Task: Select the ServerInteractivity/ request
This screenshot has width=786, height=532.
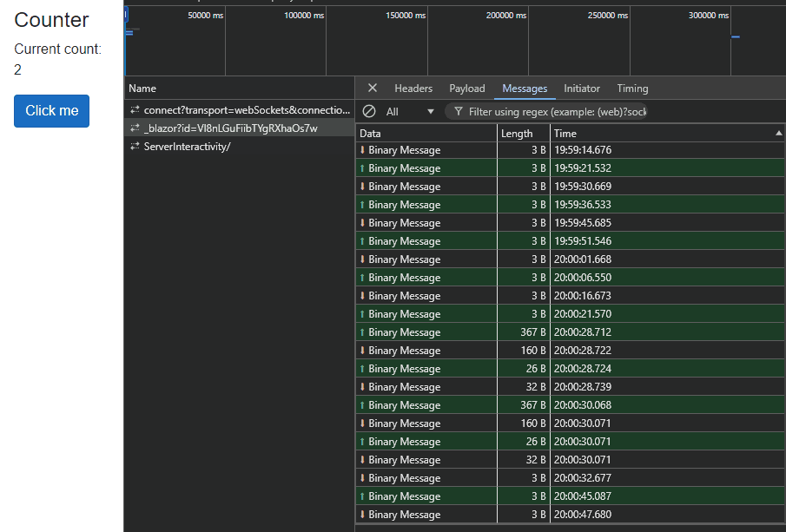Action: [187, 147]
